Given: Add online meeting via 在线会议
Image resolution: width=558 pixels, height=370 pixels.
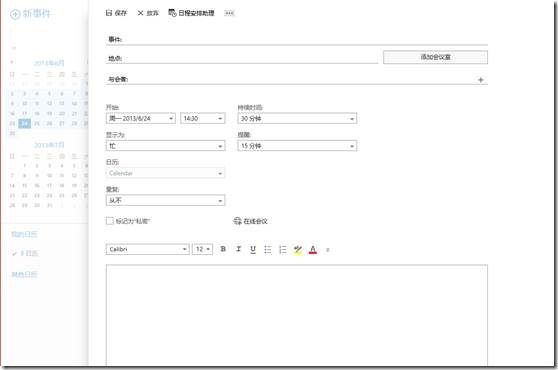Looking at the screenshot, I should click(251, 221).
